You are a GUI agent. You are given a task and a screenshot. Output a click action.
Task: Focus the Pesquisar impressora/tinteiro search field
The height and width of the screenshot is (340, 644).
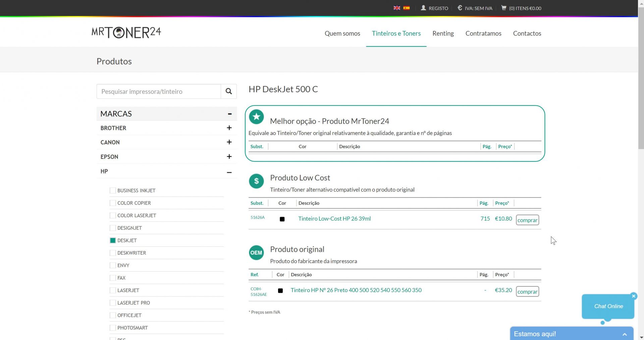click(159, 92)
